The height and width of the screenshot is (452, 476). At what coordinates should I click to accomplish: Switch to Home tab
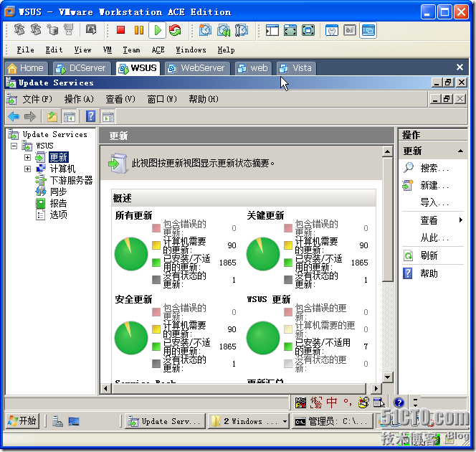point(27,68)
